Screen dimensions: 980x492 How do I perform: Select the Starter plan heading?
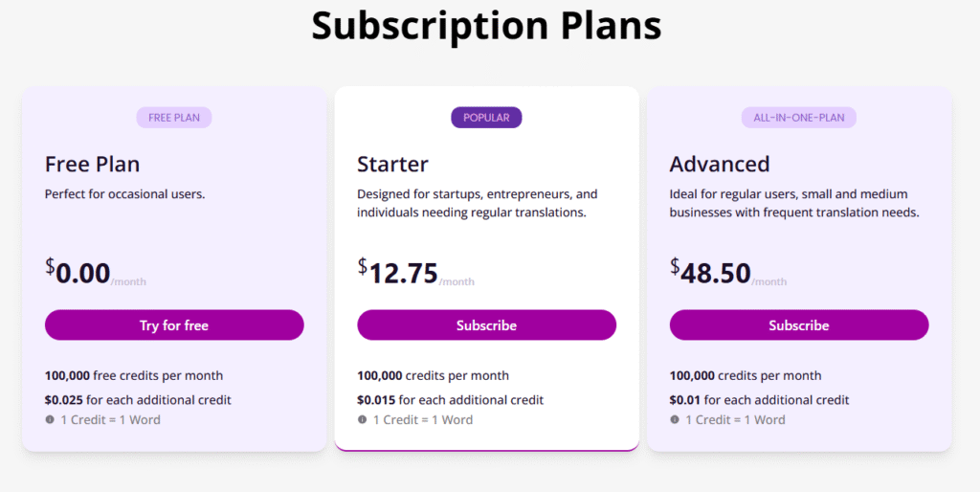pyautogui.click(x=393, y=164)
